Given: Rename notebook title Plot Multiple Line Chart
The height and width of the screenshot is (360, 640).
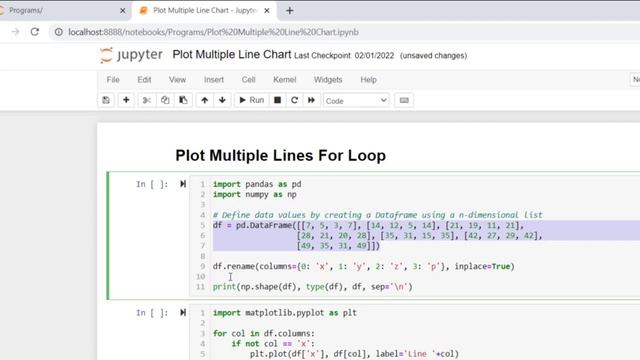Looking at the screenshot, I should (x=231, y=55).
